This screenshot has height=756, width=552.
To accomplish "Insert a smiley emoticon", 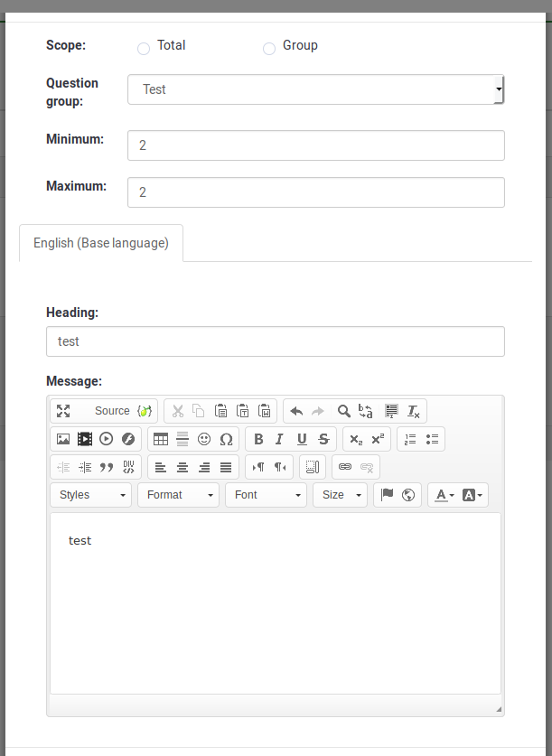I will tap(204, 439).
